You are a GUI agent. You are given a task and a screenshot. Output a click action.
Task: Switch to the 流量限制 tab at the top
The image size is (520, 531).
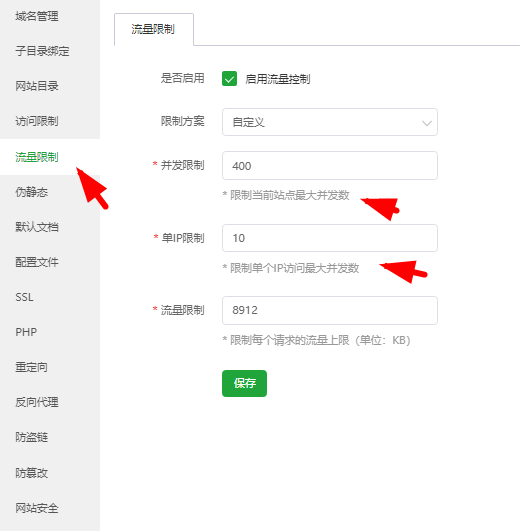(x=154, y=29)
